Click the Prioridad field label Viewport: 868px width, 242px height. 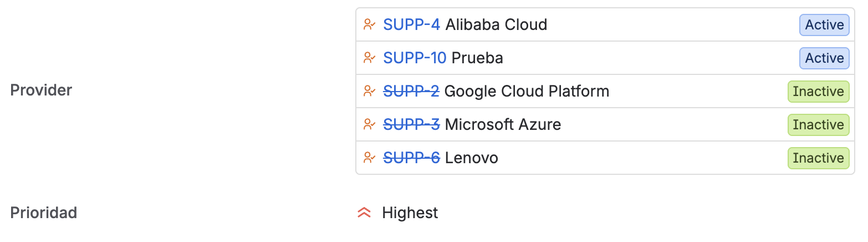coord(43,213)
